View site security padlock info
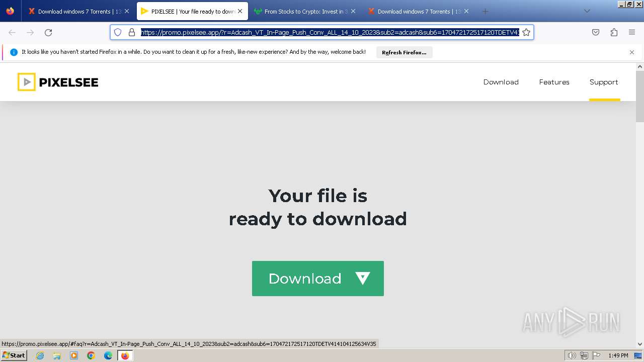This screenshot has height=362, width=644. point(132,32)
